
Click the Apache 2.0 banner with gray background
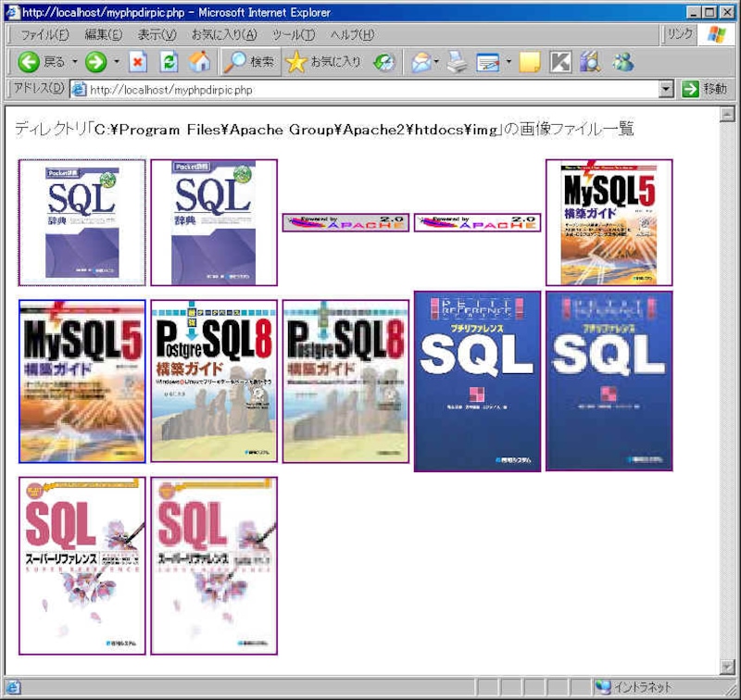tap(345, 222)
